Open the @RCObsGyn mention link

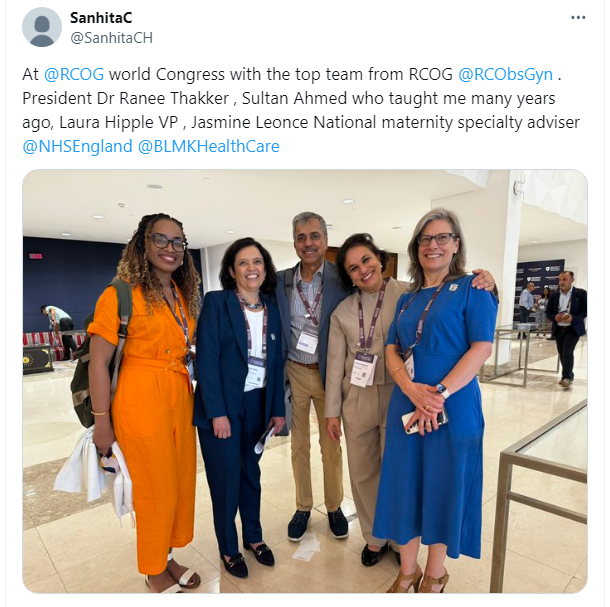tap(505, 74)
